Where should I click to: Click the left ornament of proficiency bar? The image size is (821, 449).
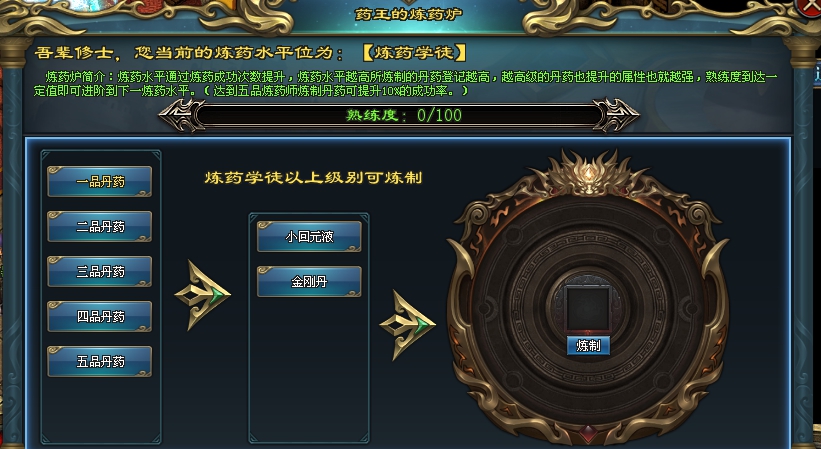click(182, 115)
